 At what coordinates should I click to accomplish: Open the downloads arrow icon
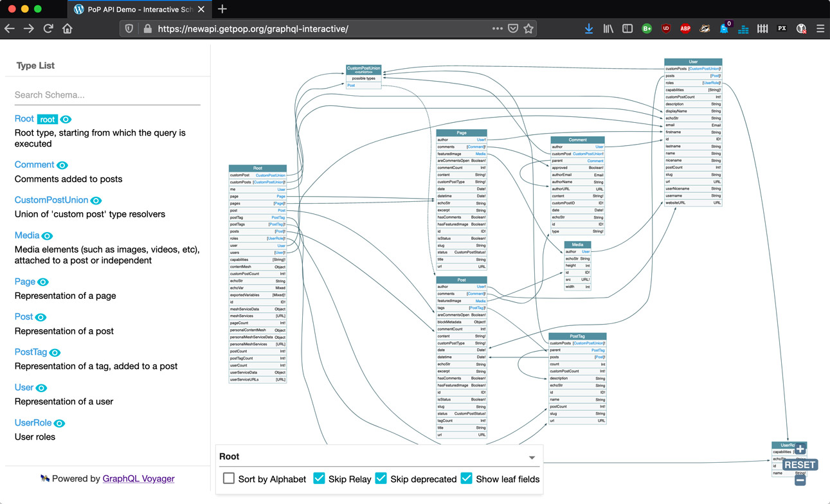pos(589,29)
